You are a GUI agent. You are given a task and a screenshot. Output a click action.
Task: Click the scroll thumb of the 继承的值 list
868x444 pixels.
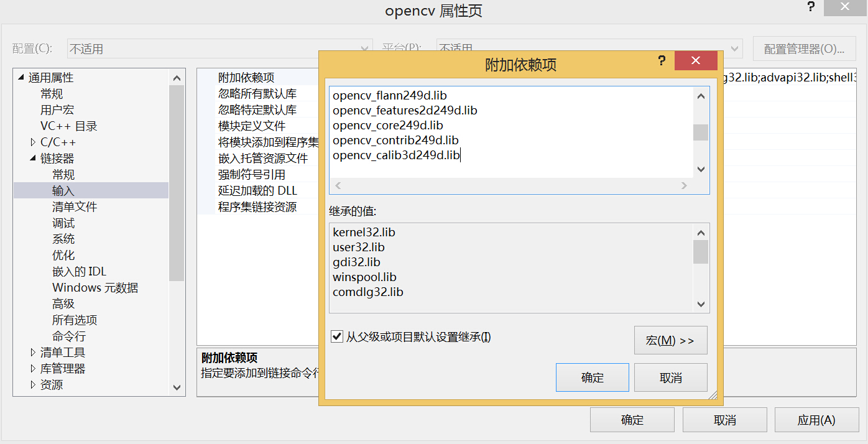coord(701,252)
